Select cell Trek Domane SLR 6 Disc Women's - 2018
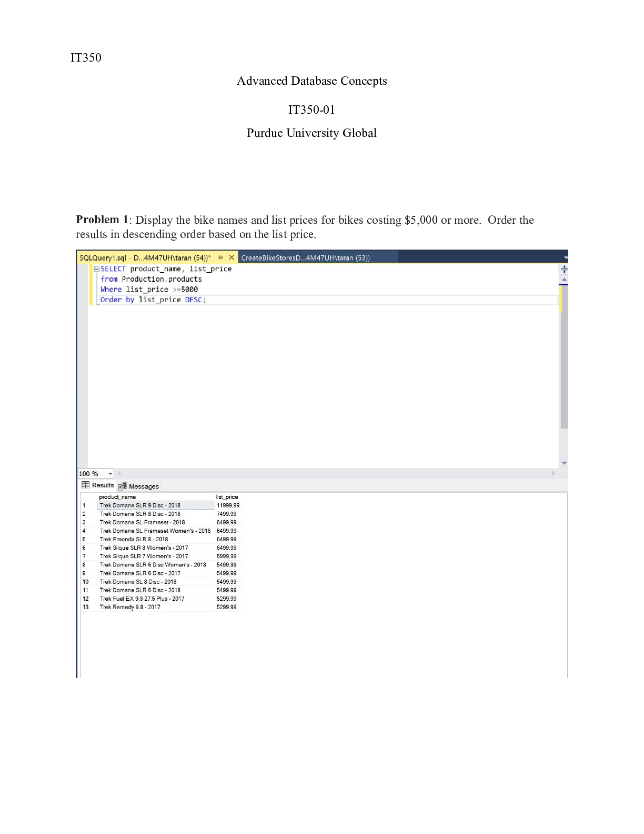 [156, 564]
